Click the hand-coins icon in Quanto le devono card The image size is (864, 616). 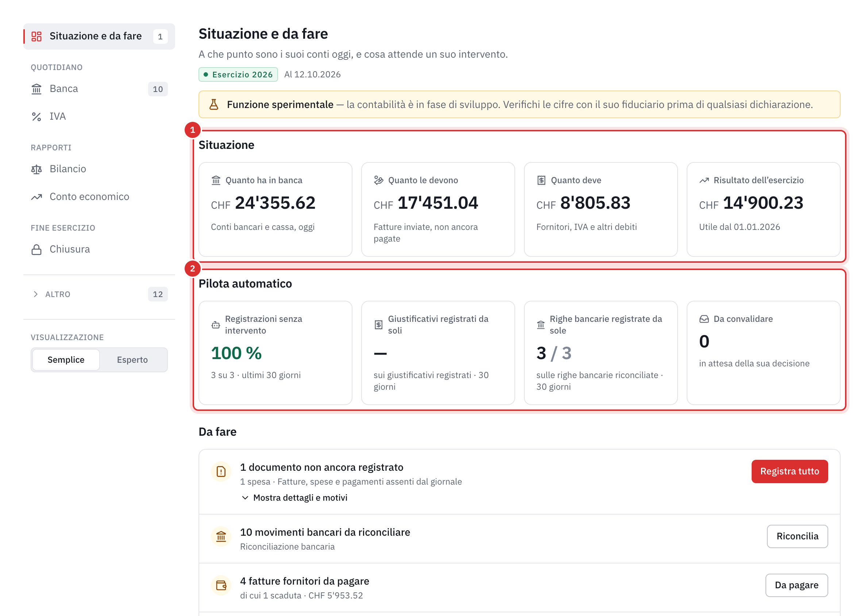(x=378, y=180)
